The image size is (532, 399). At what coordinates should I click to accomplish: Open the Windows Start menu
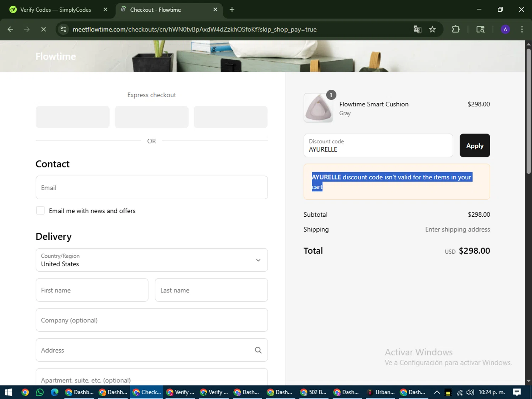(9, 392)
